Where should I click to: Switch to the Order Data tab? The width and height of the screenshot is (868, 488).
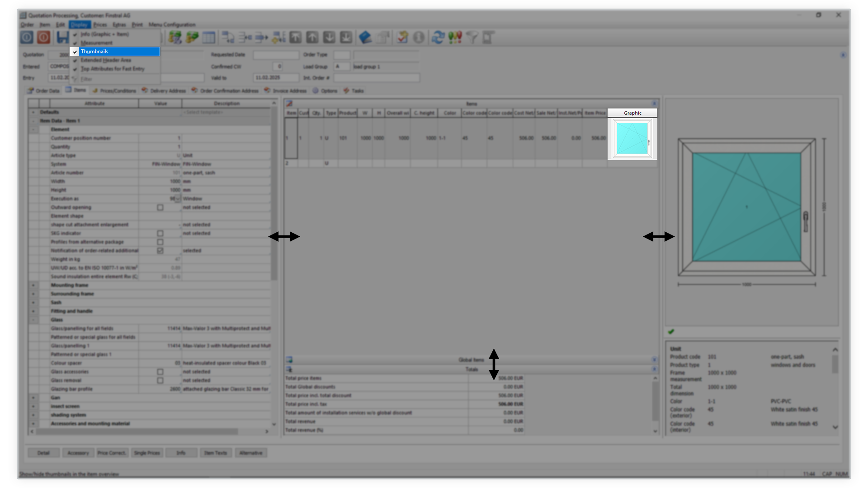(43, 91)
